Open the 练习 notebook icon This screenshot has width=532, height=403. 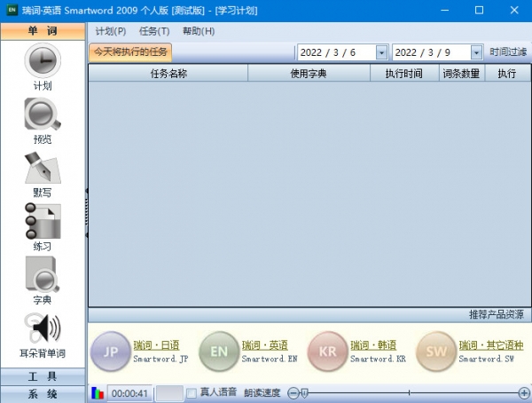point(43,221)
